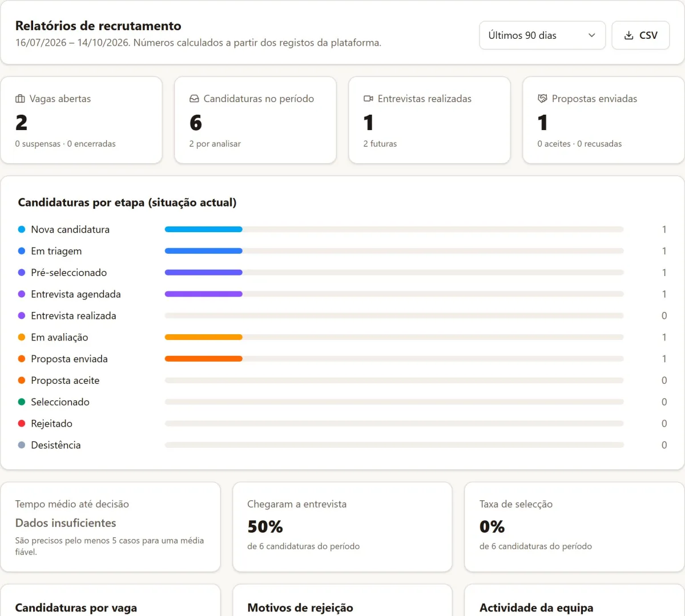Click the green dot beside Seleccionado
The height and width of the screenshot is (616, 685).
[22, 402]
